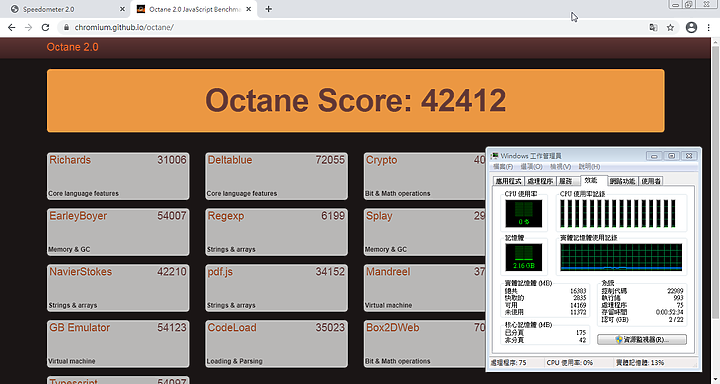Reload the Octane benchmark page

tap(45, 28)
